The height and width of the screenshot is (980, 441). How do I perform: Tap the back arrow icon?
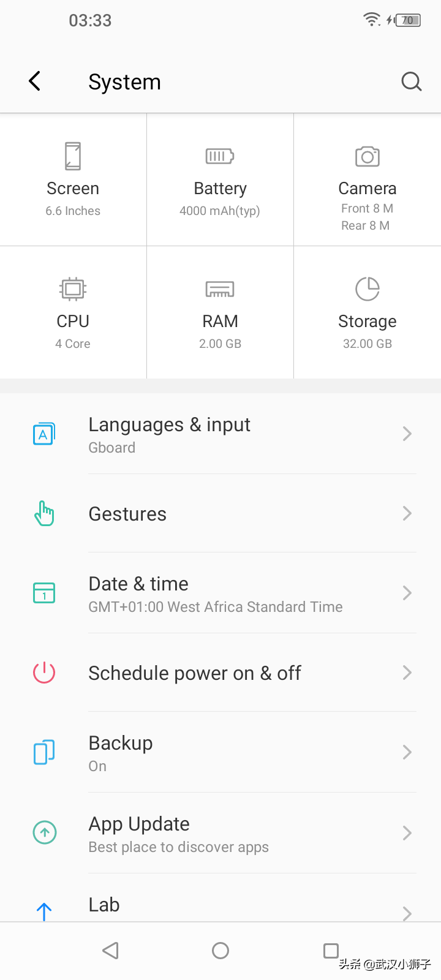[35, 81]
